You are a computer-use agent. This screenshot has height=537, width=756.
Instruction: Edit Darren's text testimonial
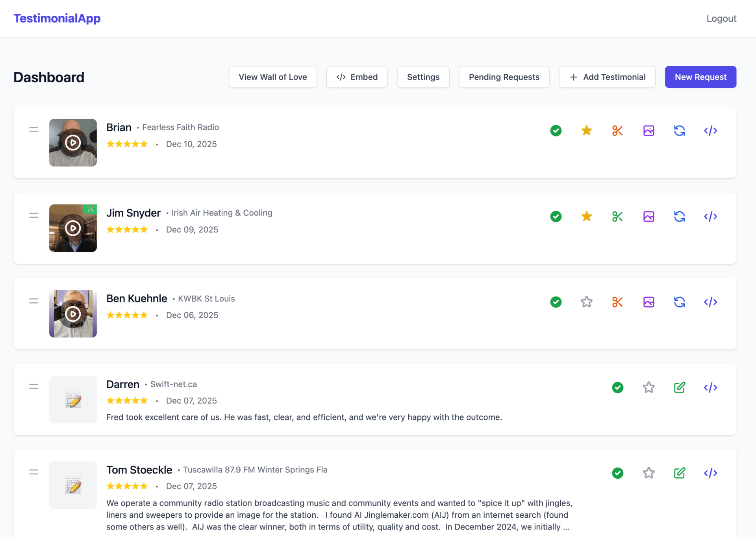679,387
